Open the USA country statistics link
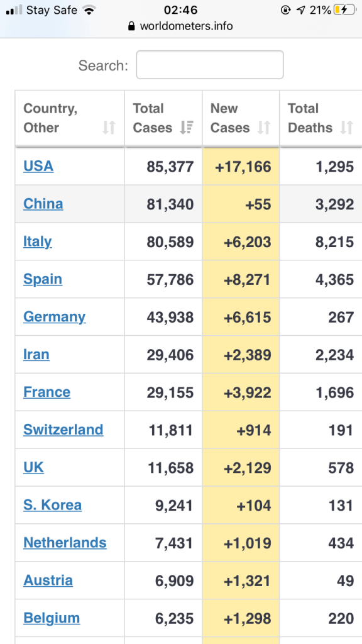362x644 pixels. (38, 166)
